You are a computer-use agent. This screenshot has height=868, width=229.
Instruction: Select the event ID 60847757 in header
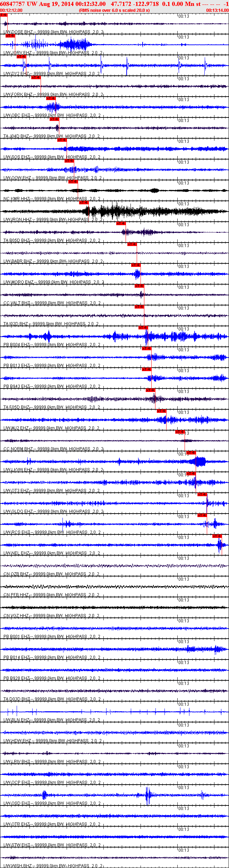pos(12,4)
